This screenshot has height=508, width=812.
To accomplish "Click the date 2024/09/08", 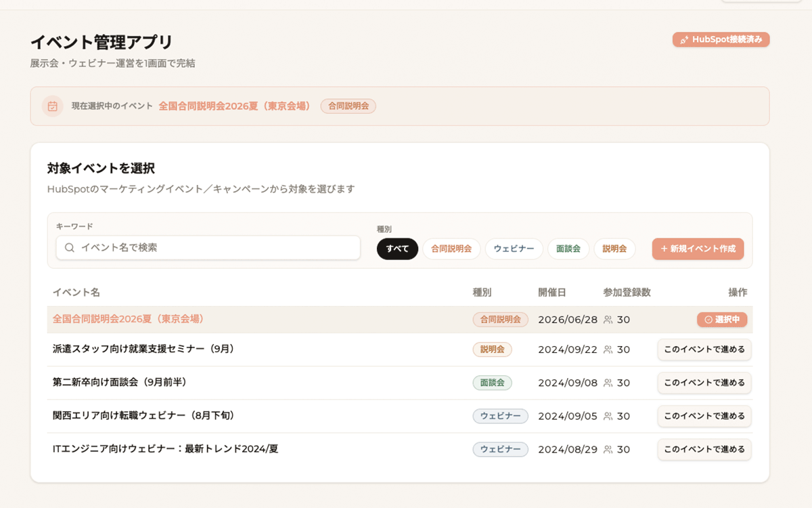I will pyautogui.click(x=568, y=383).
